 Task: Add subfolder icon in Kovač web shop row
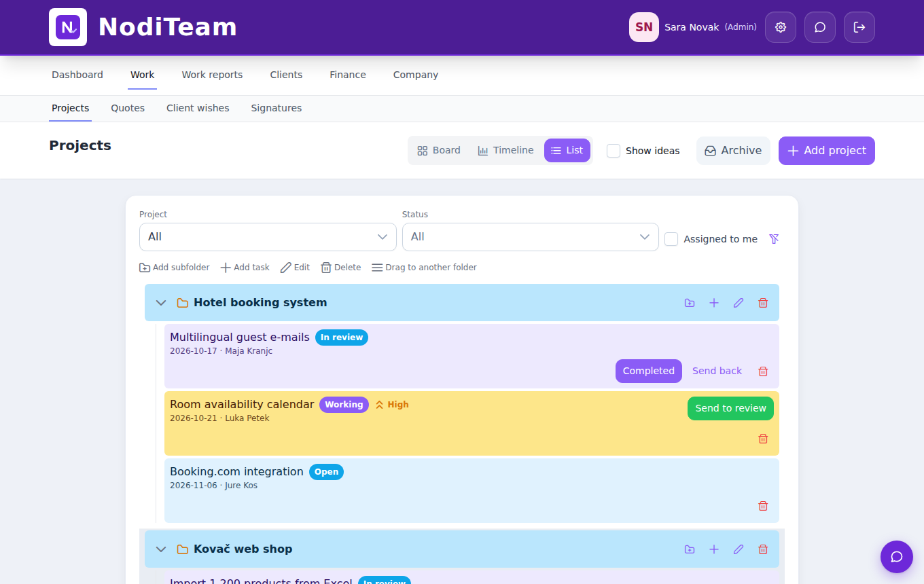(690, 549)
